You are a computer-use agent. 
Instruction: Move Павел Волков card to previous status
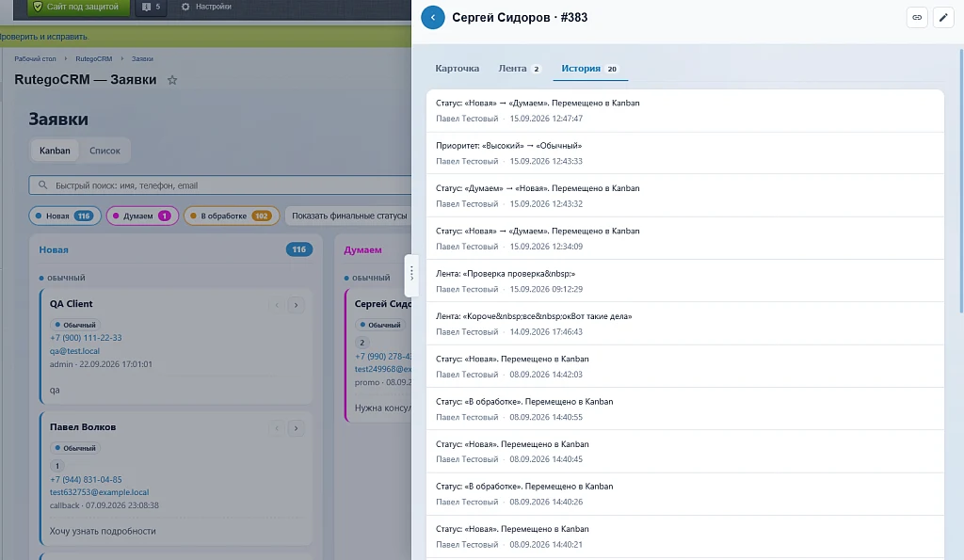[x=277, y=428]
